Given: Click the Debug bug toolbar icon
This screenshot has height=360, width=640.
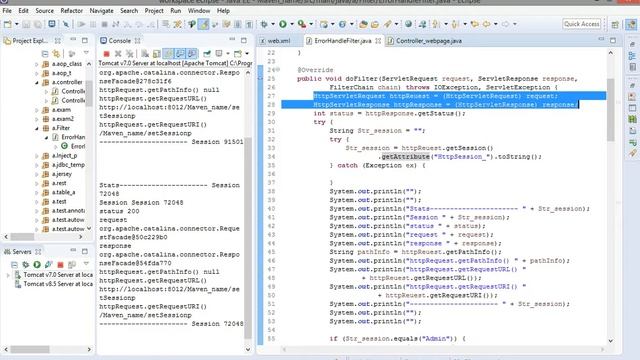Looking at the screenshot, I should 264,24.
